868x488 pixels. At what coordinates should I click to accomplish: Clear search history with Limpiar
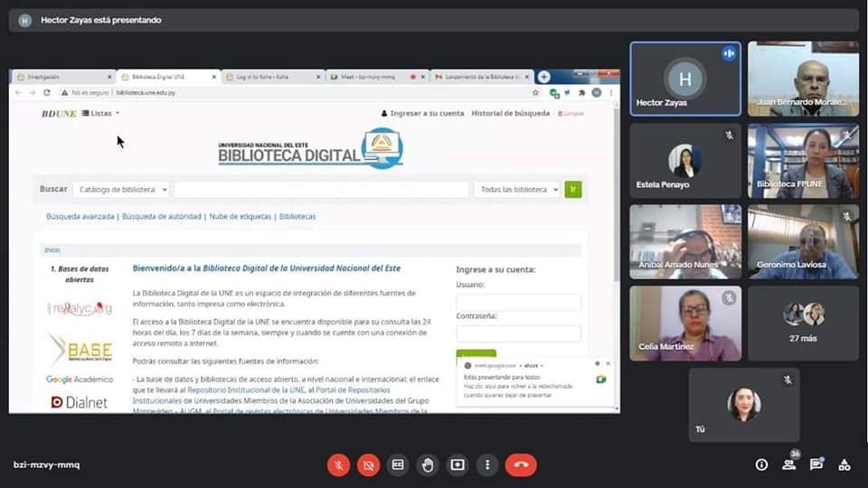[571, 114]
